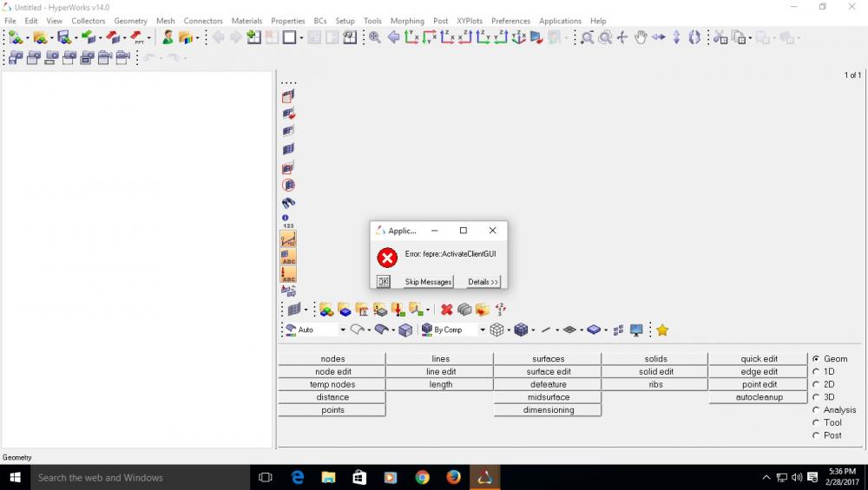Screen dimensions: 868x490
Task: Click the isometric view axes icon
Action: (518, 37)
